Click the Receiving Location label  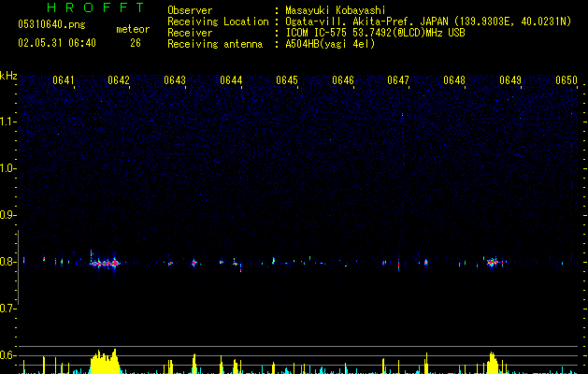point(218,22)
